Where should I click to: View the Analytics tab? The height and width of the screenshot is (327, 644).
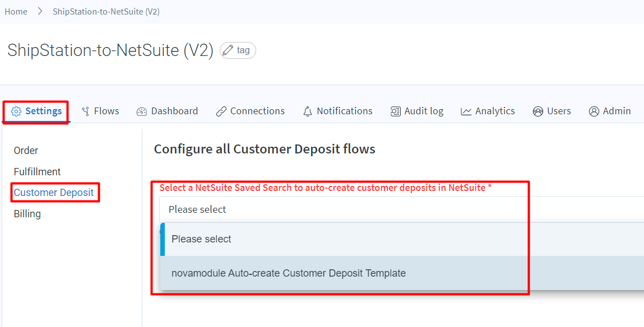coord(488,111)
